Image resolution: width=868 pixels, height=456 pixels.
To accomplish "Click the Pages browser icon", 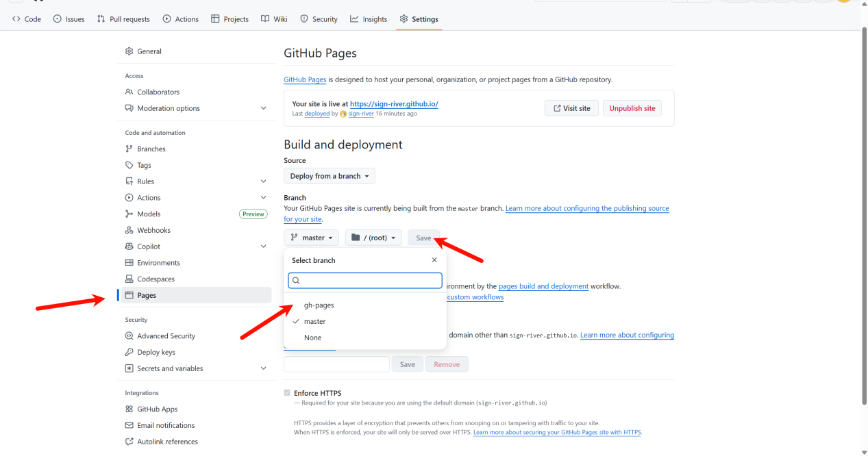I will [129, 295].
